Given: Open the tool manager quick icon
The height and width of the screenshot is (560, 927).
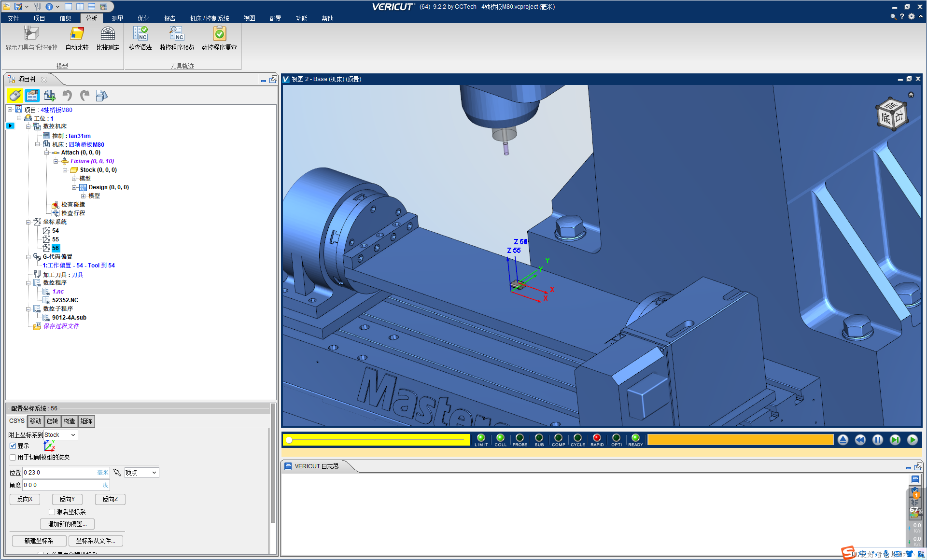Looking at the screenshot, I should [x=38, y=7].
